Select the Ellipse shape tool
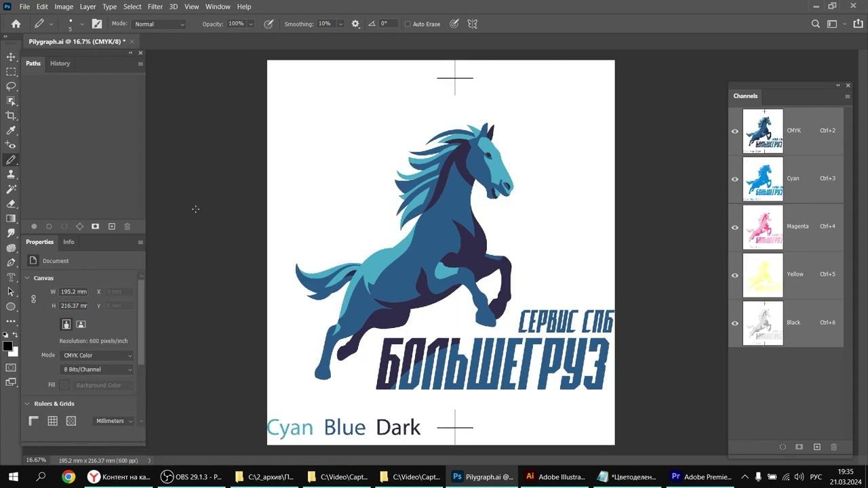This screenshot has width=868, height=488. click(x=11, y=306)
